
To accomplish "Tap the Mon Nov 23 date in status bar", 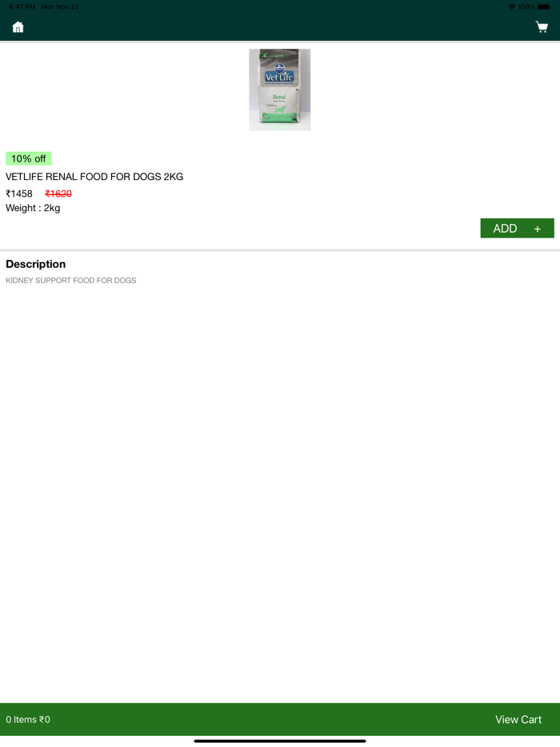I will pyautogui.click(x=59, y=6).
